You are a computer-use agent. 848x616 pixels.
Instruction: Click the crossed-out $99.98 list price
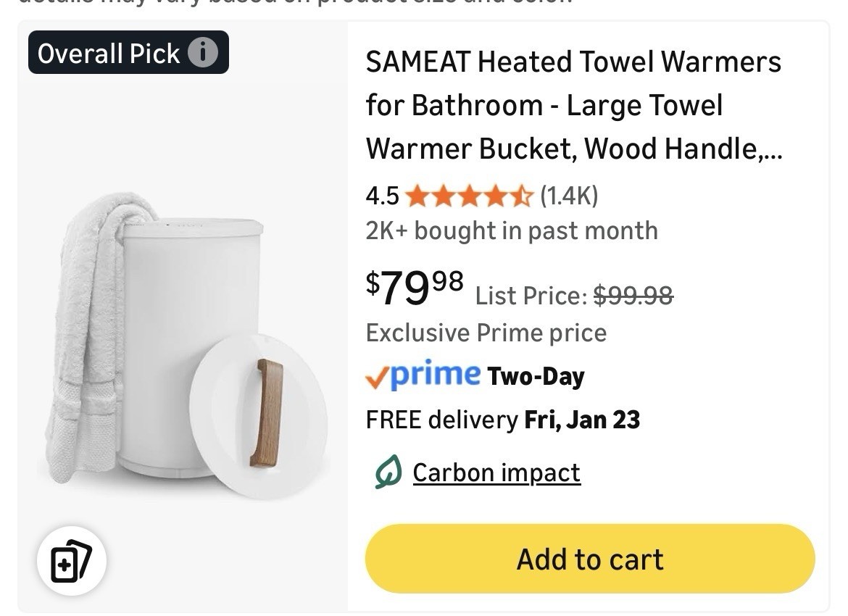[633, 295]
